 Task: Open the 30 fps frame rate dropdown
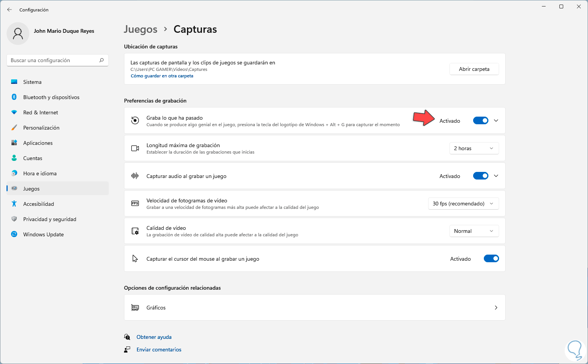pos(463,204)
